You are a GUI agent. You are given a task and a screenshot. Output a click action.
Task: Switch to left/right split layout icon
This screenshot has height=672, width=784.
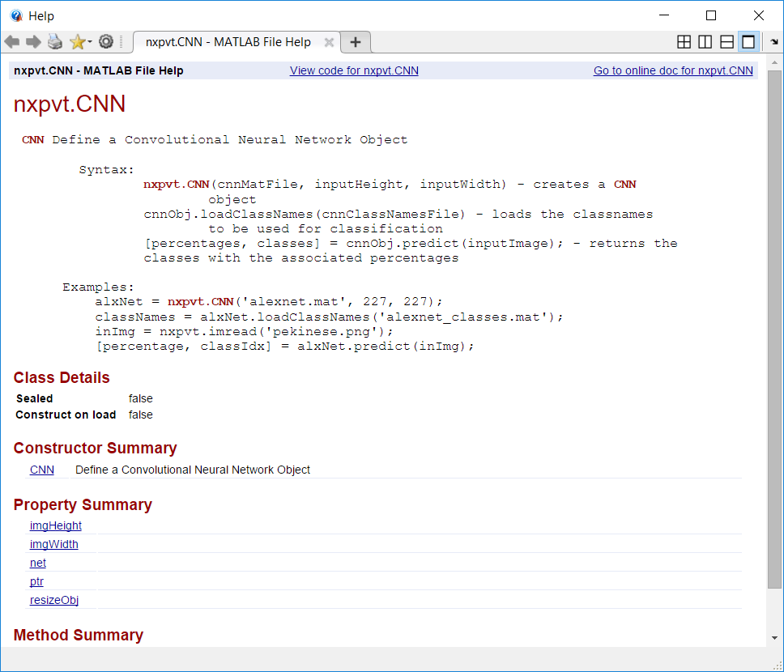tap(705, 42)
